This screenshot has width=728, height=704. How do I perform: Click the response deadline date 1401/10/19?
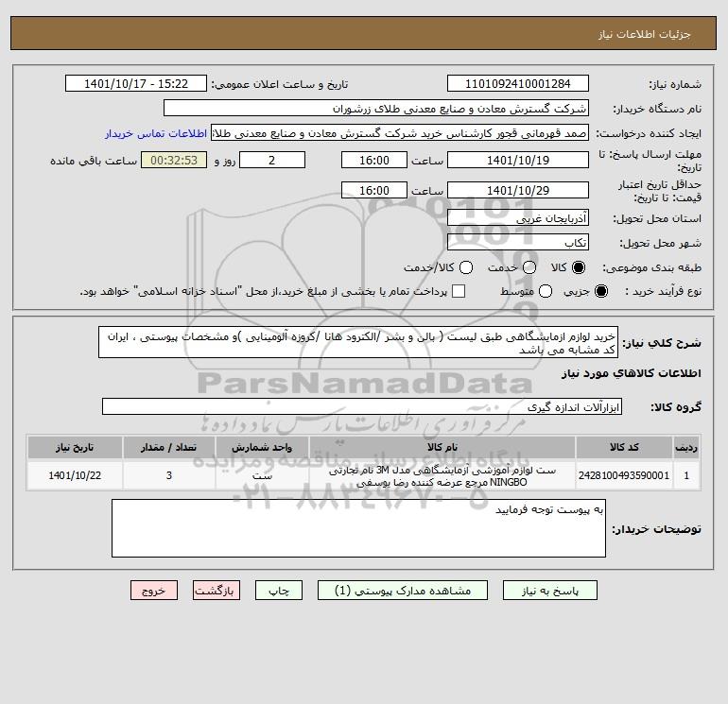click(x=518, y=160)
